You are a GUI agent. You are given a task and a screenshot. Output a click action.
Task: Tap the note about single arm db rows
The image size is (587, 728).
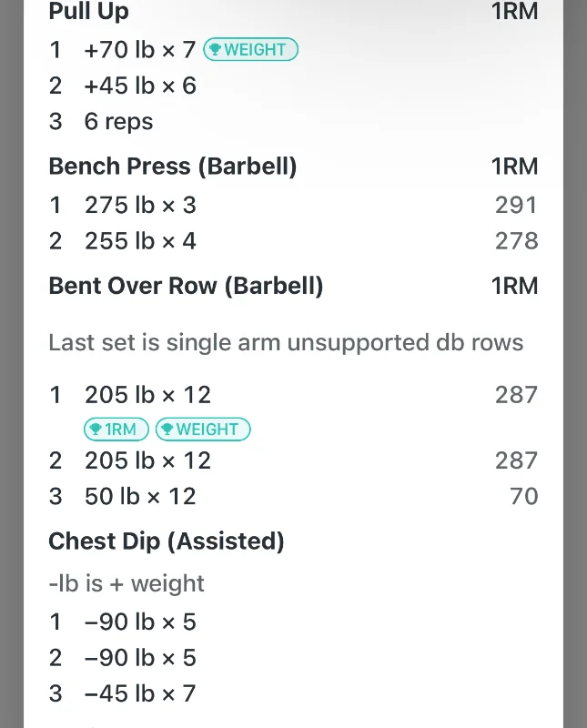click(286, 343)
